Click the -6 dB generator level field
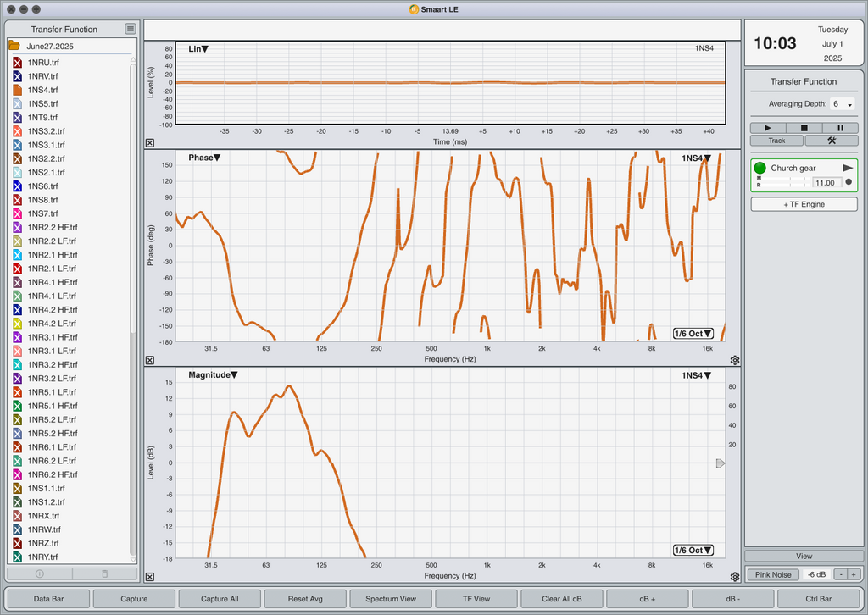 (x=816, y=574)
